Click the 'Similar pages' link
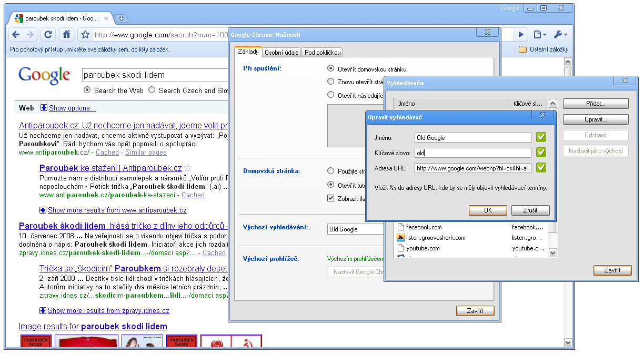This screenshot has width=644, height=354. [146, 153]
